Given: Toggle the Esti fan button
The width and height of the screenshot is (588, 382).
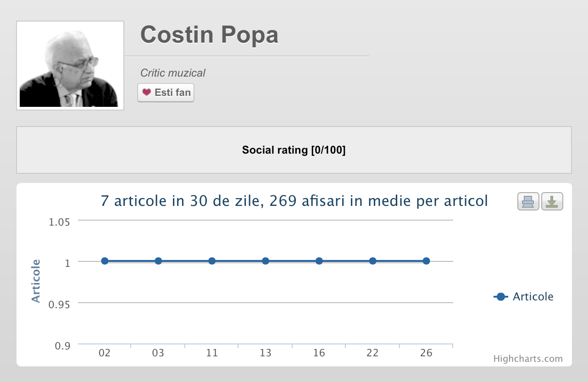Looking at the screenshot, I should pos(166,93).
